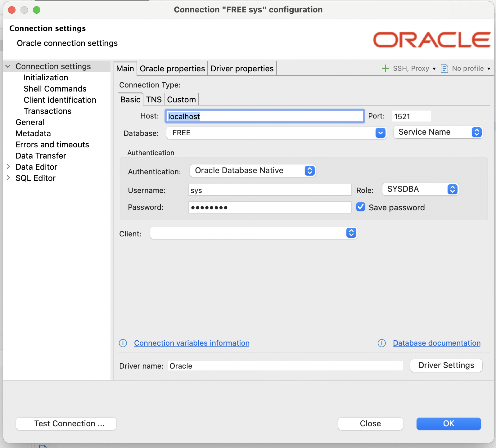Select the SQL Editor tree item
496x448 pixels.
tap(36, 178)
